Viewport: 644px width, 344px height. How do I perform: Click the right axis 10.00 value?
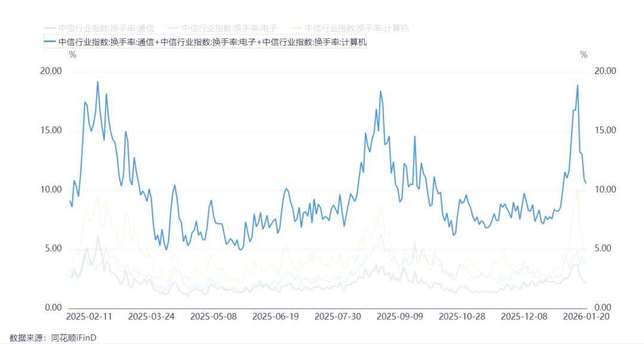pos(605,190)
